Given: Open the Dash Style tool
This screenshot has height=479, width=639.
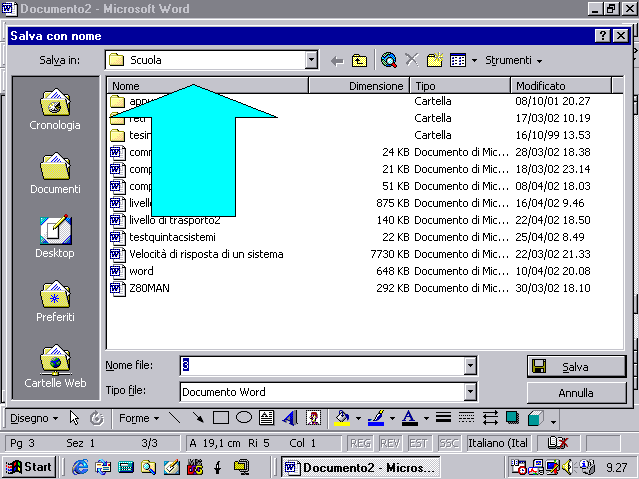Looking at the screenshot, I should pyautogui.click(x=466, y=418).
